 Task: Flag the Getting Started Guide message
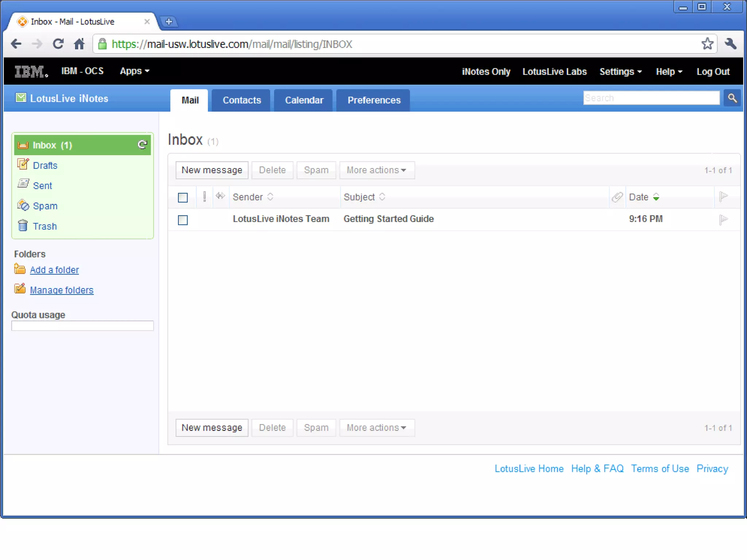[x=723, y=219]
